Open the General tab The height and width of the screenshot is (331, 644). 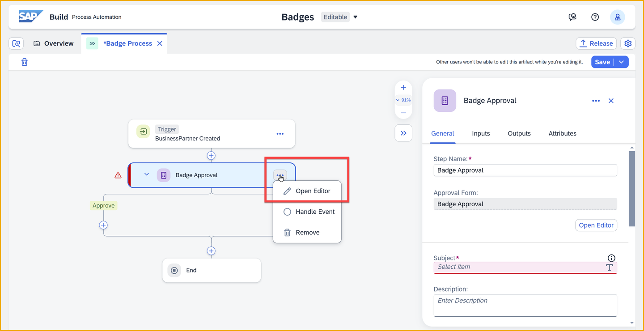point(443,133)
